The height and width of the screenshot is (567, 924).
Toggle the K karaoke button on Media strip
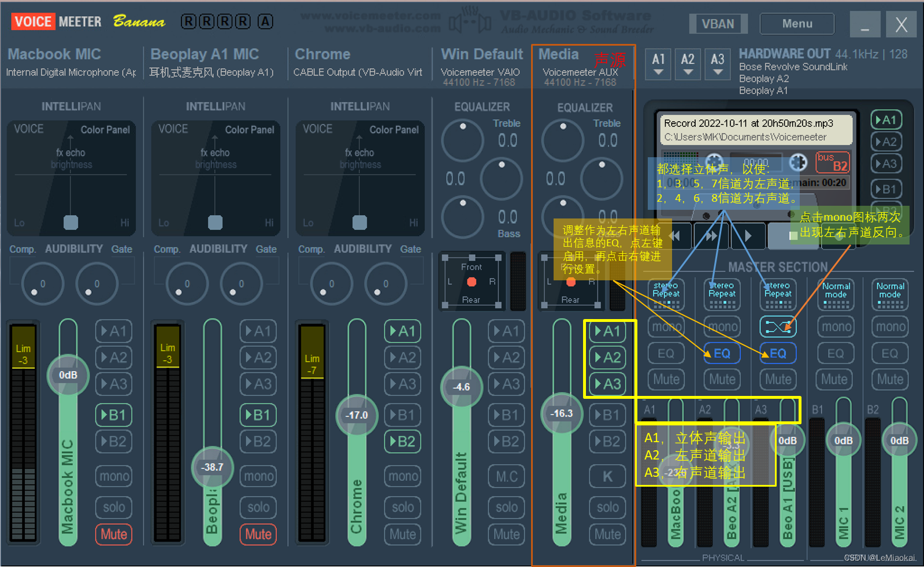pyautogui.click(x=607, y=476)
